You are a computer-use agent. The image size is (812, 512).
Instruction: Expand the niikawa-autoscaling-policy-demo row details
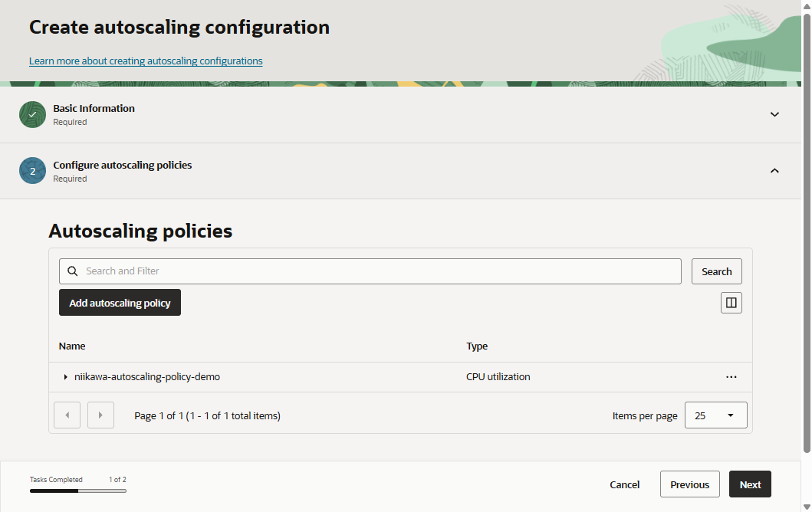(65, 377)
